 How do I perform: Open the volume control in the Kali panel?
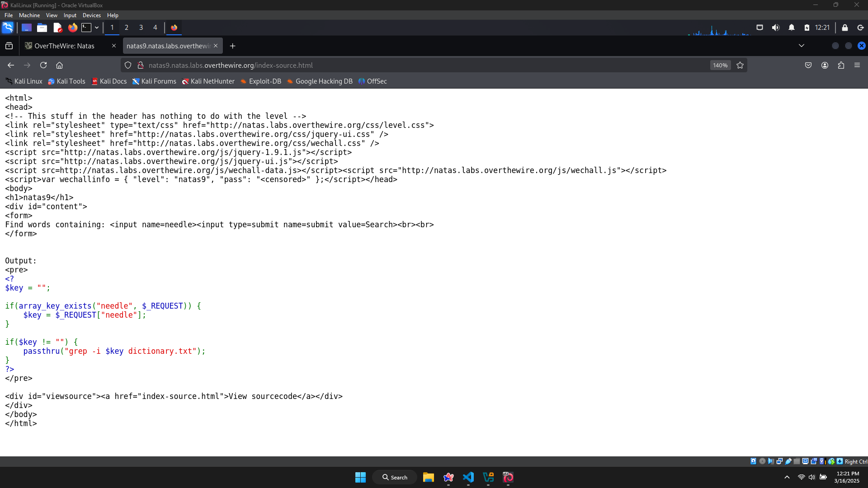tap(776, 28)
